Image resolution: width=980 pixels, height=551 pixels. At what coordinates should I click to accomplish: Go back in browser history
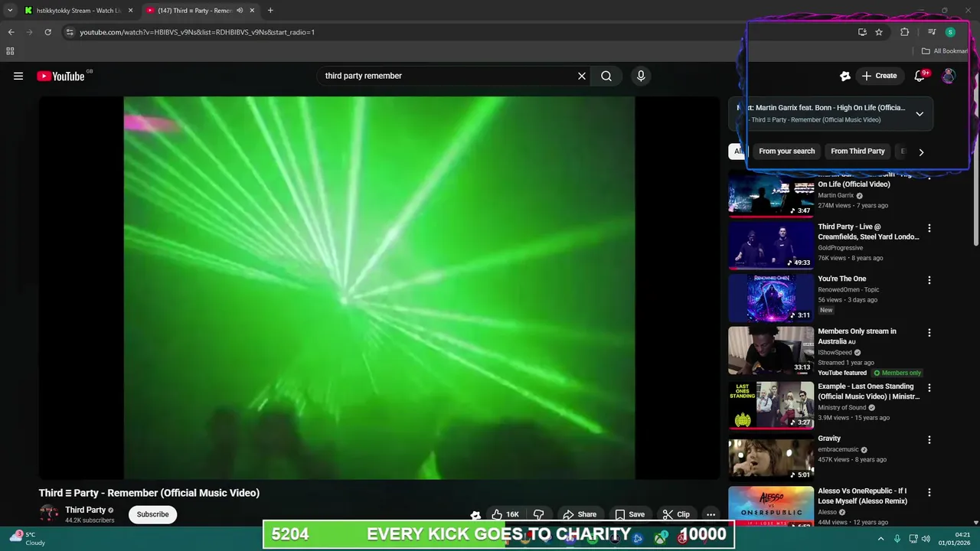[11, 32]
